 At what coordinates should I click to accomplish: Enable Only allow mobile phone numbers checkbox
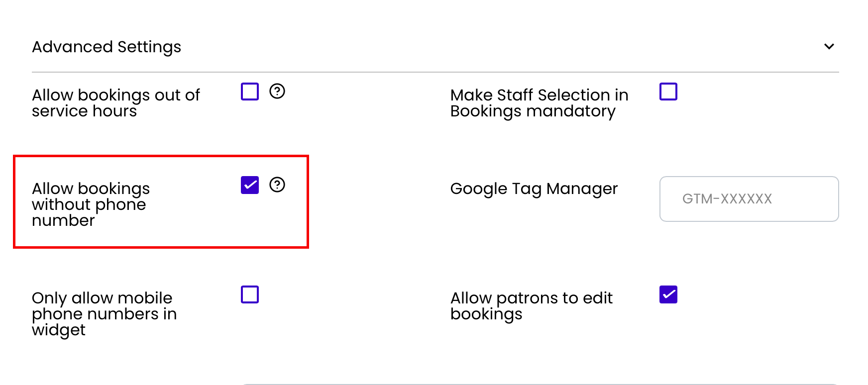tap(250, 294)
